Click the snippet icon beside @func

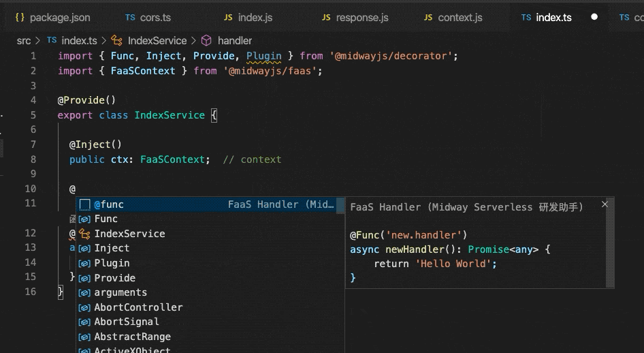84,204
